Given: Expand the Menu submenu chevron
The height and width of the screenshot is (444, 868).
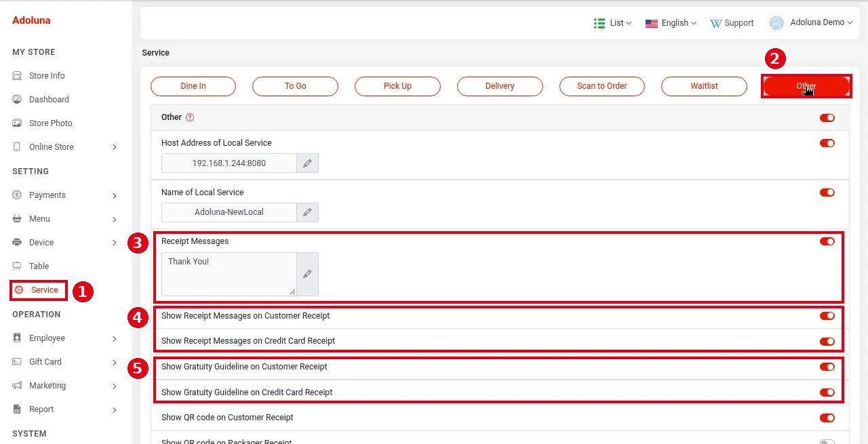Looking at the screenshot, I should tap(115, 220).
